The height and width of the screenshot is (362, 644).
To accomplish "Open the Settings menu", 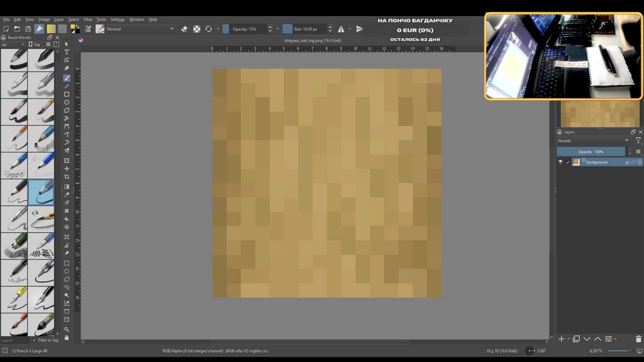I will coord(117,20).
